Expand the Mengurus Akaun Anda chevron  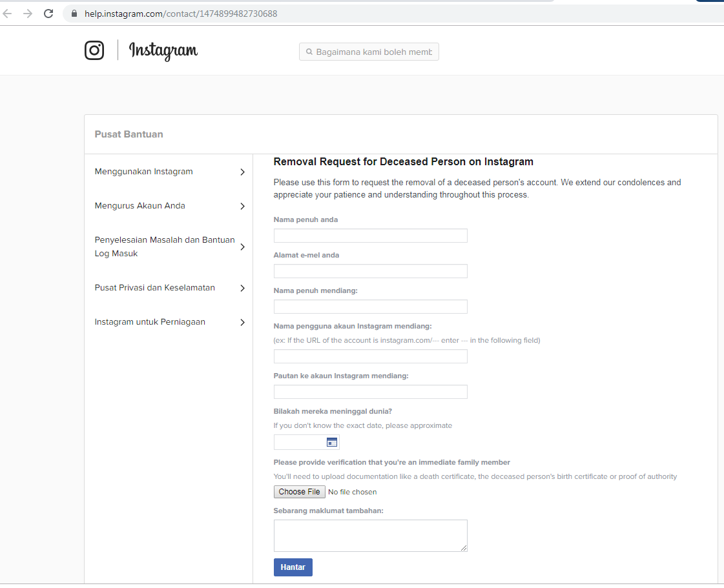tap(242, 207)
